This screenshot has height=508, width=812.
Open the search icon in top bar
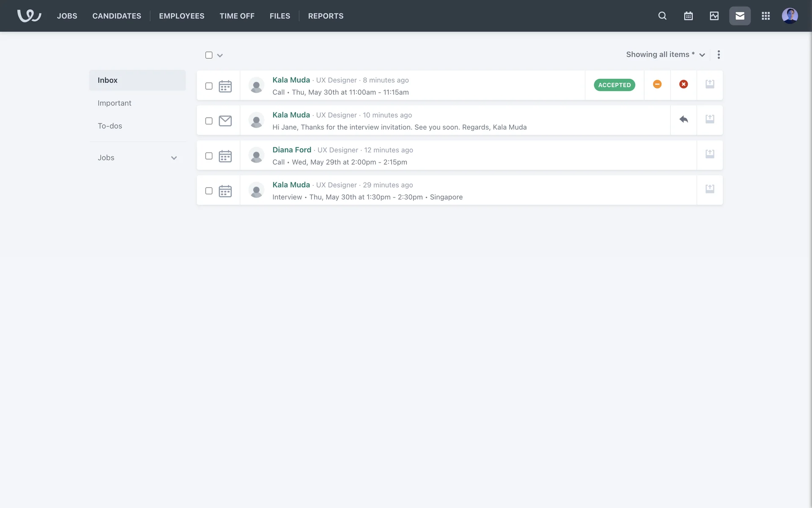662,16
